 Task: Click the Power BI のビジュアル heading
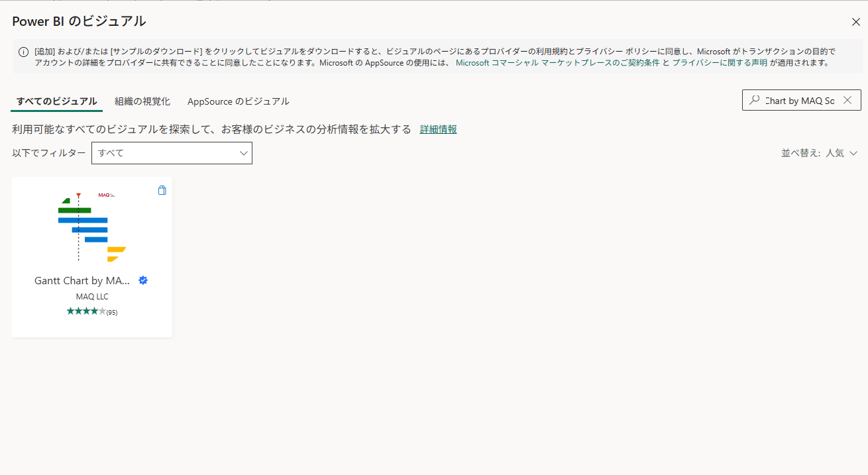pyautogui.click(x=79, y=21)
